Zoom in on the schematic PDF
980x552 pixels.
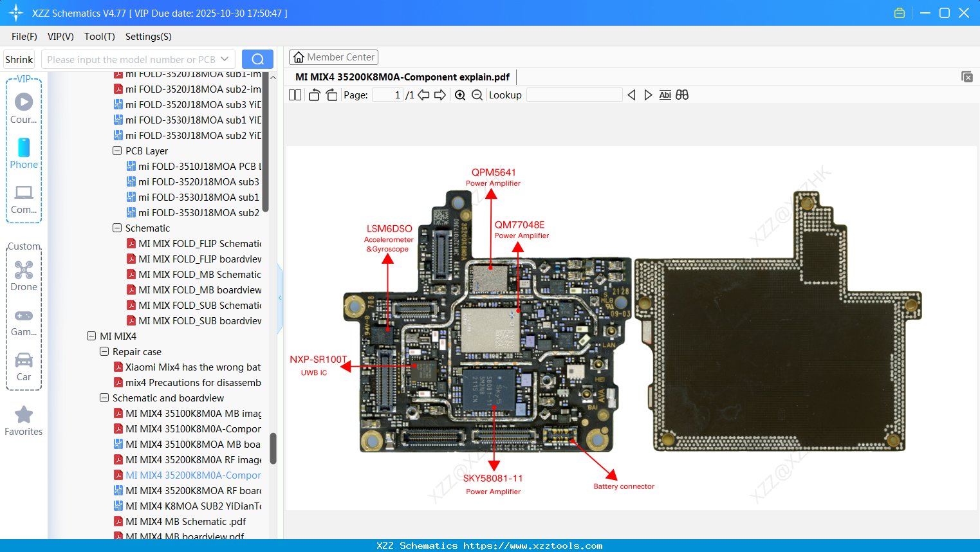(460, 95)
